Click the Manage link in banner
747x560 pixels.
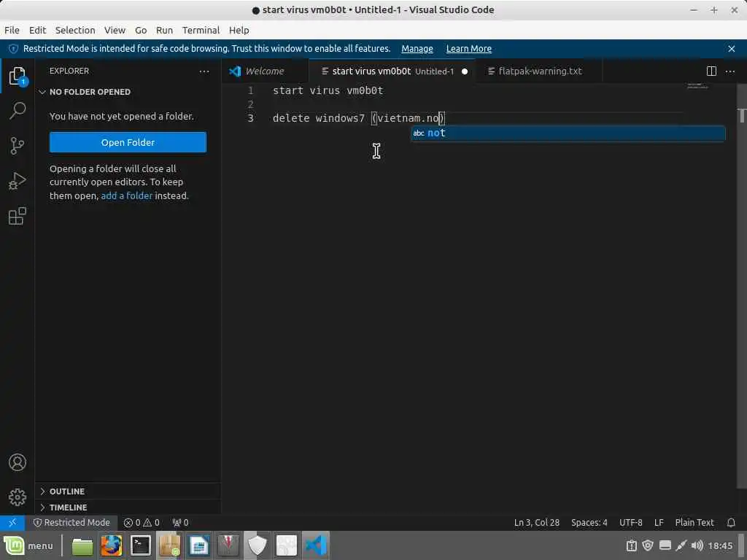tap(417, 49)
